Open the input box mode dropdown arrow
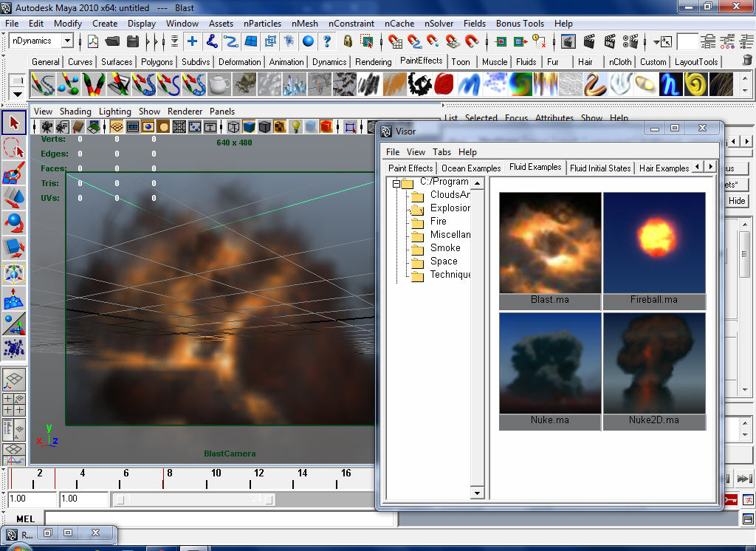 coord(656,42)
